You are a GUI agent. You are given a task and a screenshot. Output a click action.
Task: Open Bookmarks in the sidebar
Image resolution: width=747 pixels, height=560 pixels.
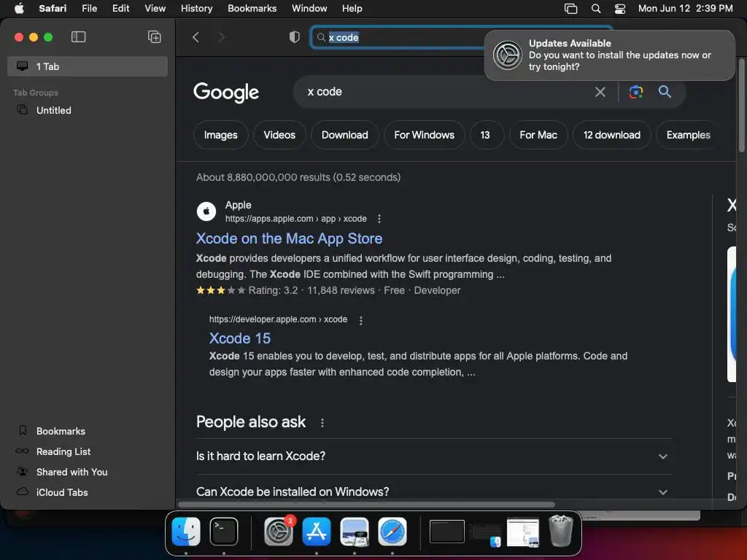coord(61,431)
